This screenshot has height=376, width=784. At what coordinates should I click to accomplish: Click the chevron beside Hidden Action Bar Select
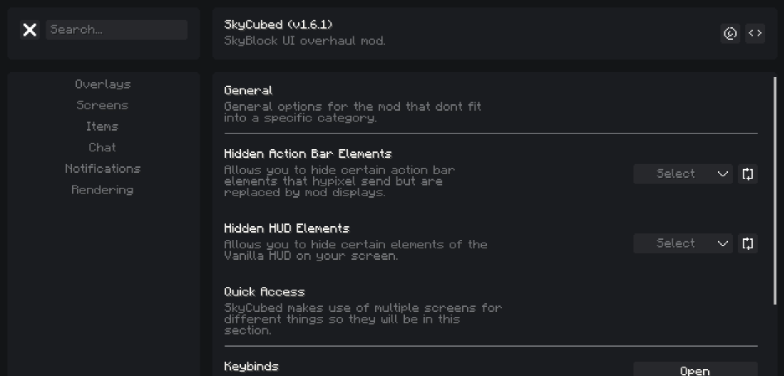[722, 174]
